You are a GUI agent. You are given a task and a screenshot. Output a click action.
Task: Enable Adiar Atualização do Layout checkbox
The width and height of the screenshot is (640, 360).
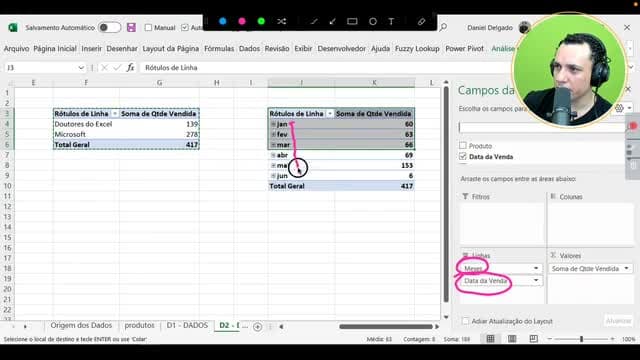tap(465, 321)
